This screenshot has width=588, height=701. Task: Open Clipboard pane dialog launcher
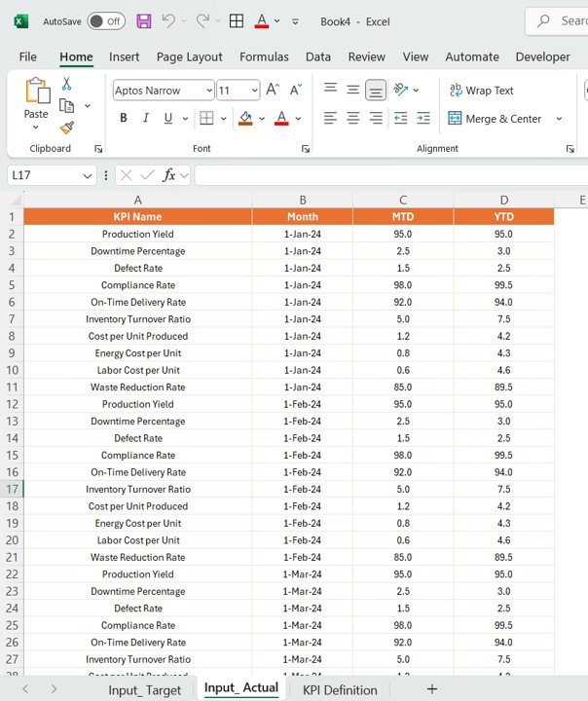pos(98,149)
